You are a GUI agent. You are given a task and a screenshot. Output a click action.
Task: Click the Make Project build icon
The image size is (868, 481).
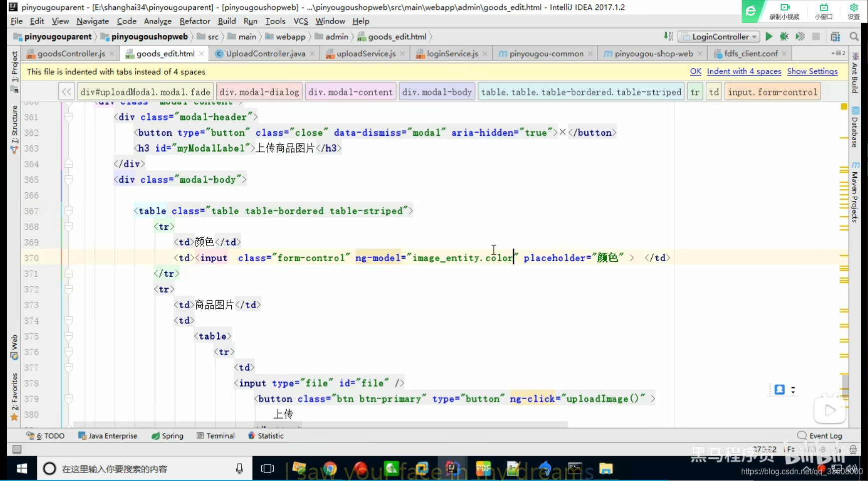click(668, 36)
